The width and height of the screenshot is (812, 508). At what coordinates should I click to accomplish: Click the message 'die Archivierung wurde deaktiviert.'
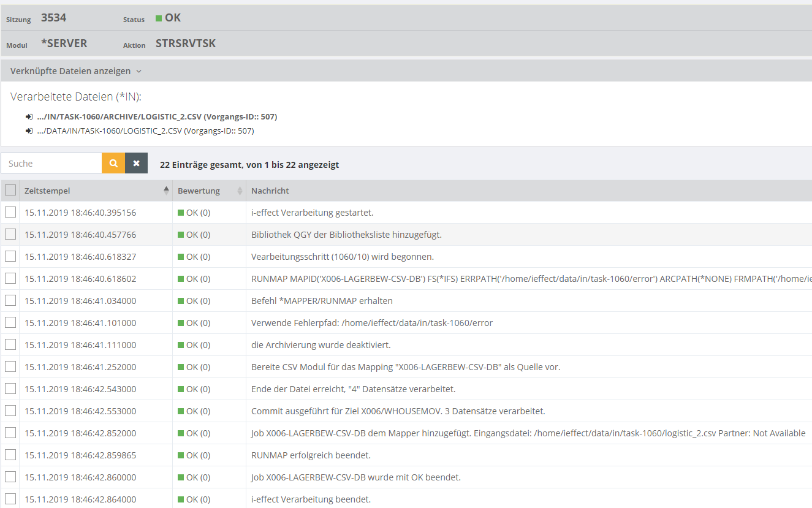321,345
